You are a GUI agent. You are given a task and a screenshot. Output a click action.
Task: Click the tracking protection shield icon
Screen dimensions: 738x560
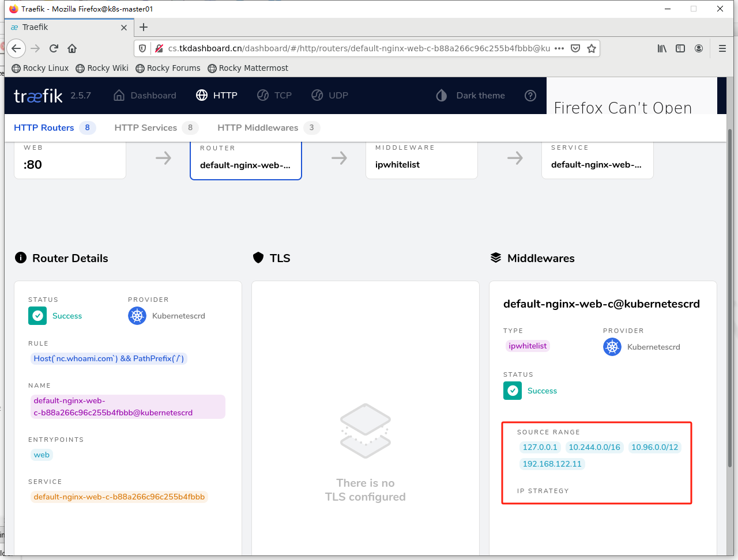tap(142, 48)
